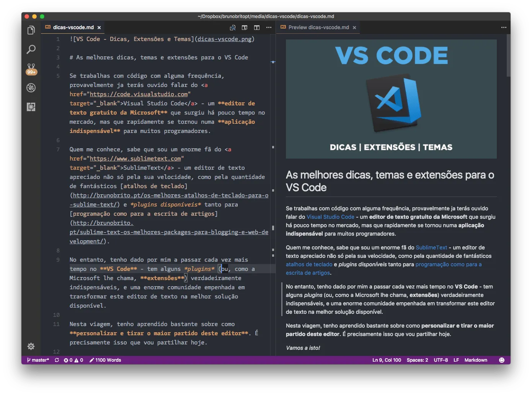532x395 pixels.
Task: Click the master* git branch indicator
Action: [x=38, y=360]
